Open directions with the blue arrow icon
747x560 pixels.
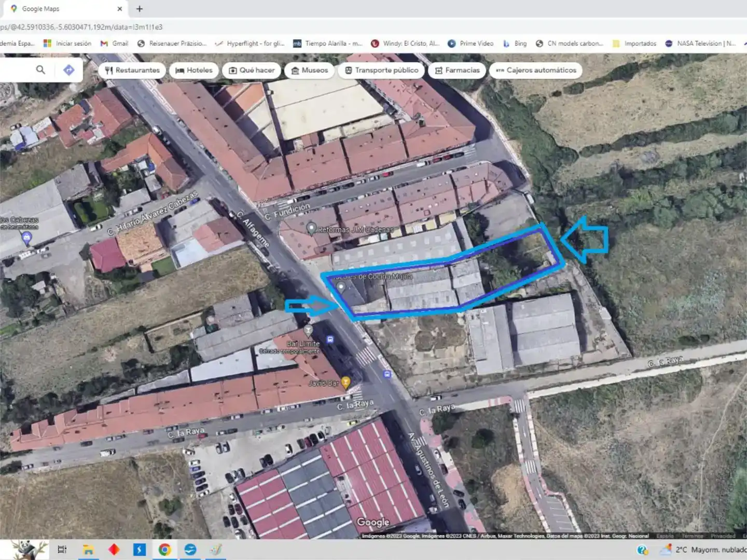[x=69, y=70]
